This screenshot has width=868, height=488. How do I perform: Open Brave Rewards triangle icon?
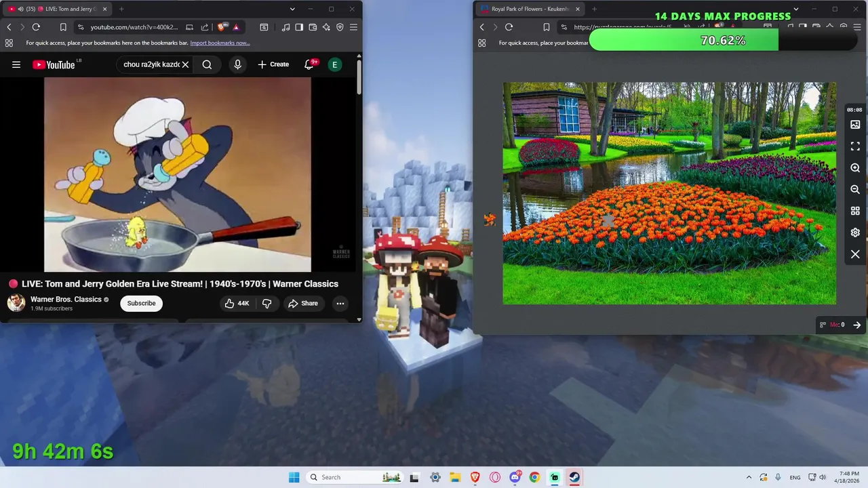tap(236, 27)
